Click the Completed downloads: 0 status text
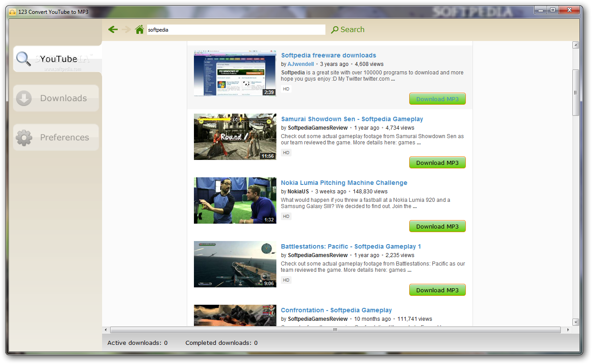 point(222,343)
